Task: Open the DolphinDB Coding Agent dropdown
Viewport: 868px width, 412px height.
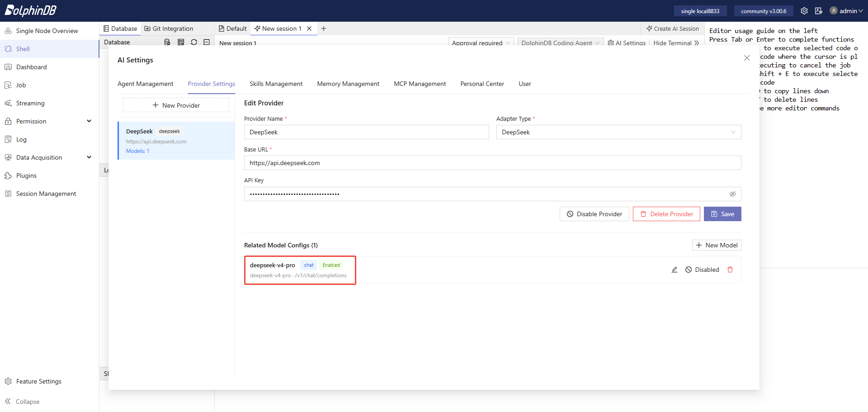Action: 561,43
